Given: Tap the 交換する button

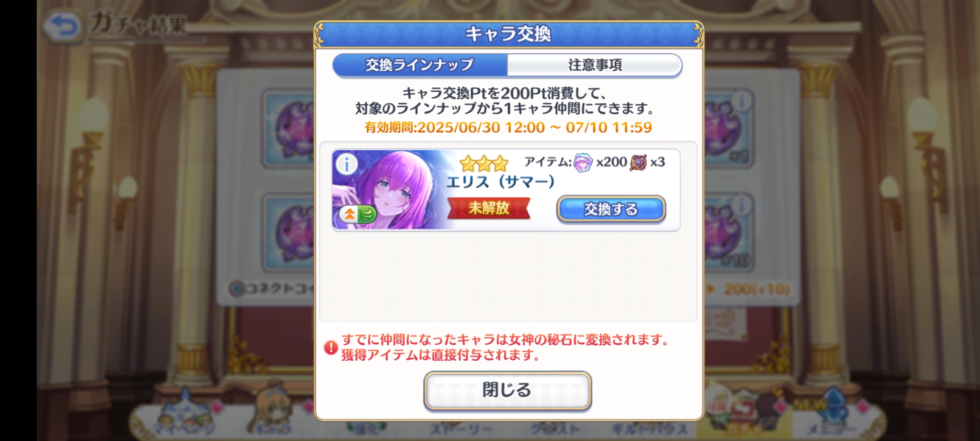Looking at the screenshot, I should (611, 209).
